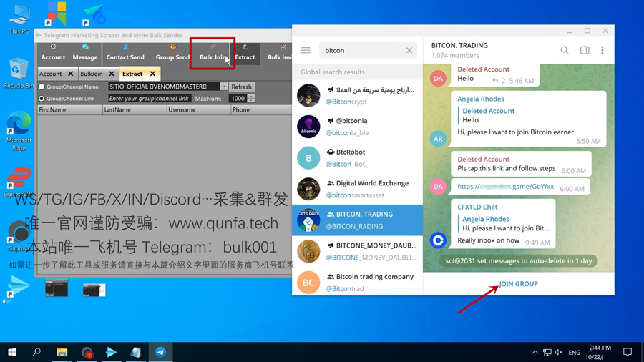Focus the group channel link input field
Screen dimensions: 644x362
pyautogui.click(x=150, y=99)
